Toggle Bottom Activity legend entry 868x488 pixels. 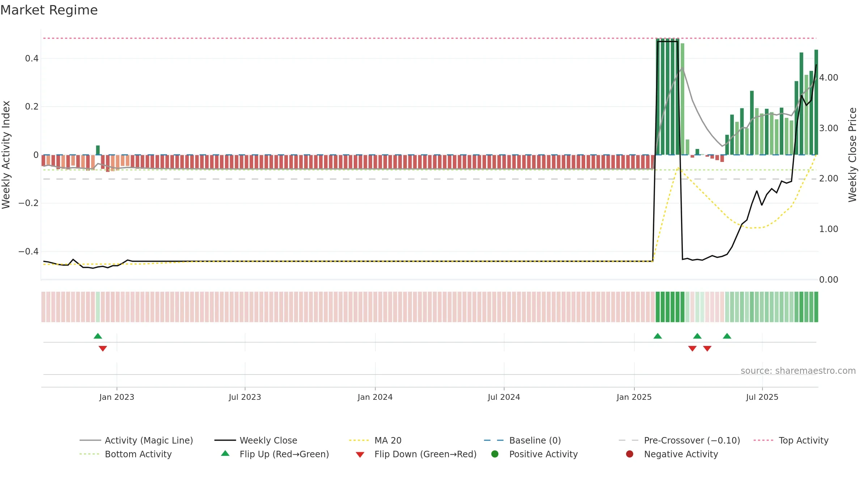[x=125, y=454]
